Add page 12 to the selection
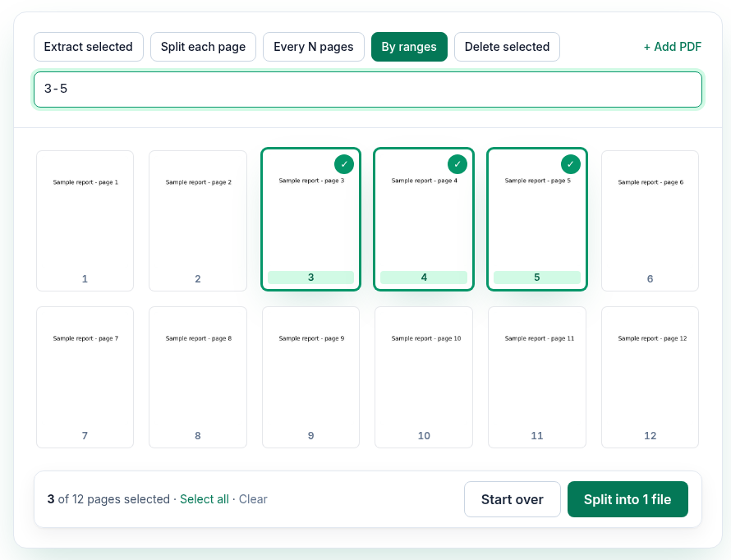 click(650, 378)
